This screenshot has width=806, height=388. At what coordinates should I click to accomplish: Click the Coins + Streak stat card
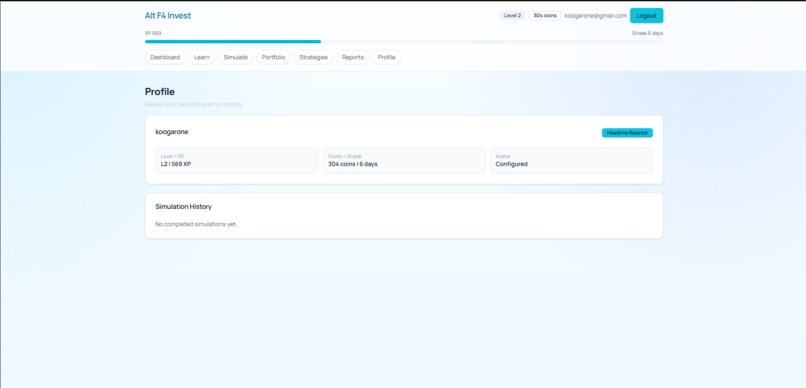click(404, 160)
